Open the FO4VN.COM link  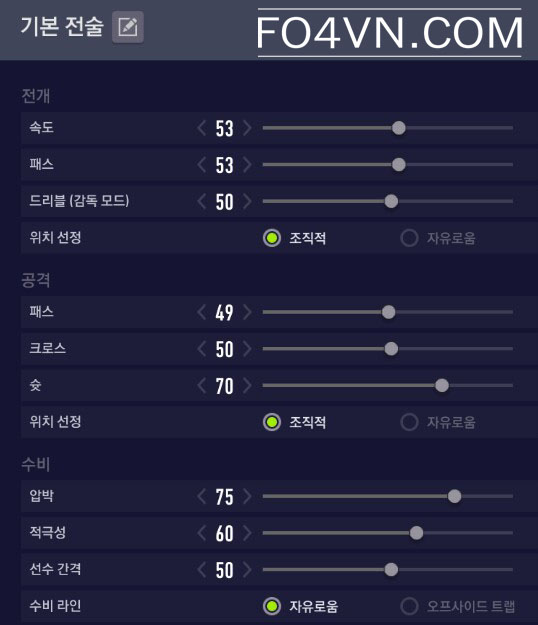click(389, 33)
